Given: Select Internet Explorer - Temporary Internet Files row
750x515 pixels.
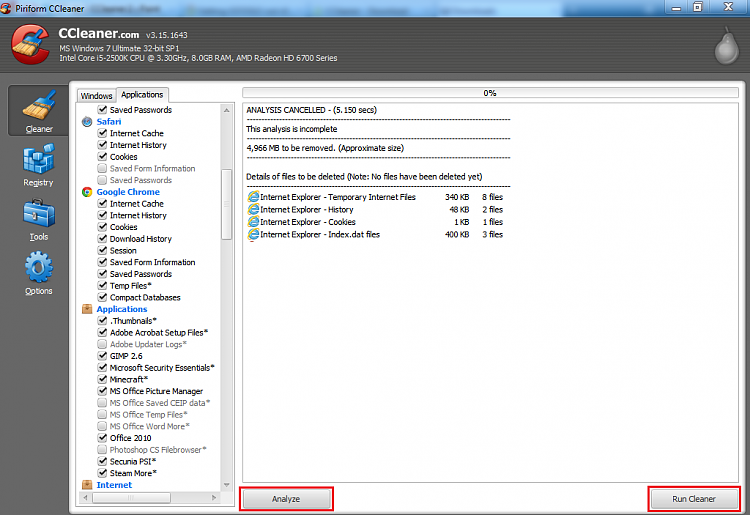Looking at the screenshot, I should [x=375, y=197].
